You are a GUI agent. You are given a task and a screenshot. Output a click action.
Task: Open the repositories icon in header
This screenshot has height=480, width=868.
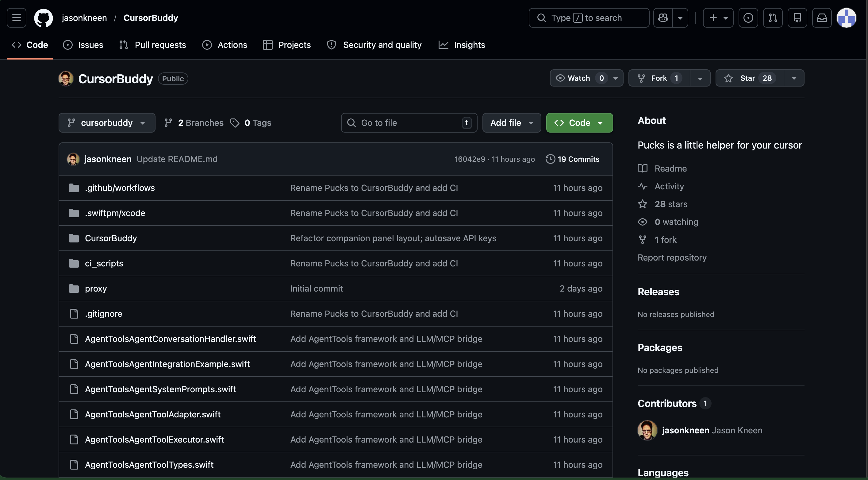pos(797,17)
